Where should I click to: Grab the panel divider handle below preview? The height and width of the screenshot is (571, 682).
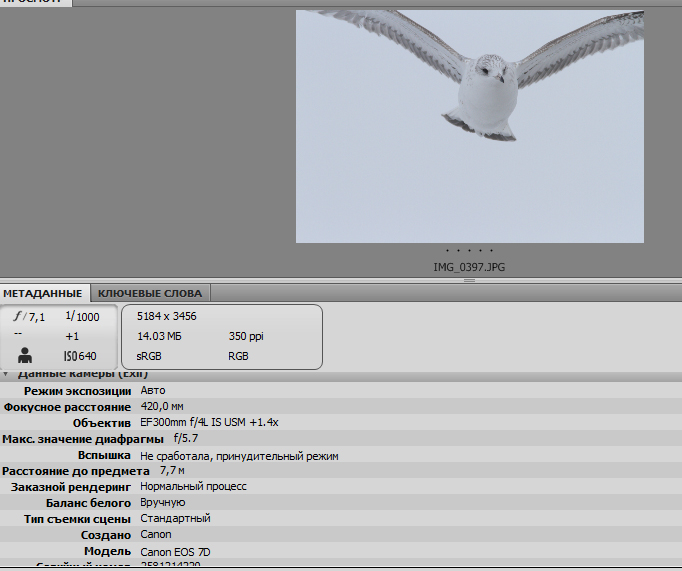tap(469, 281)
